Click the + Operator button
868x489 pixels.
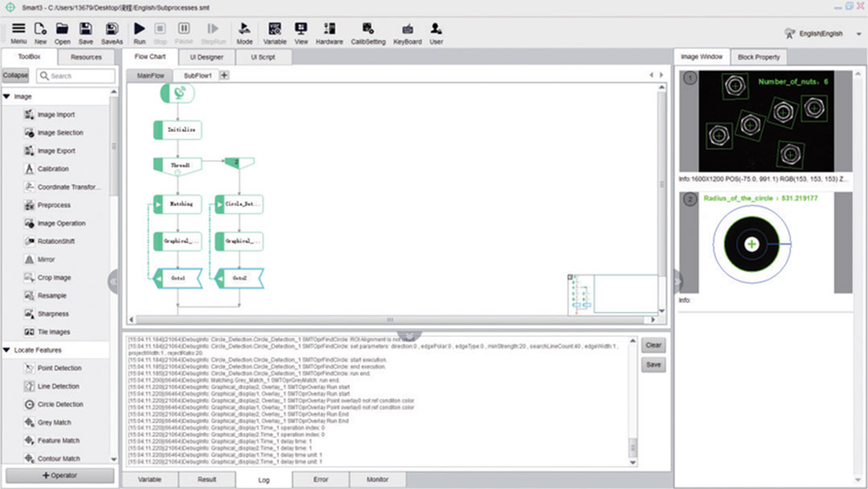pos(60,475)
